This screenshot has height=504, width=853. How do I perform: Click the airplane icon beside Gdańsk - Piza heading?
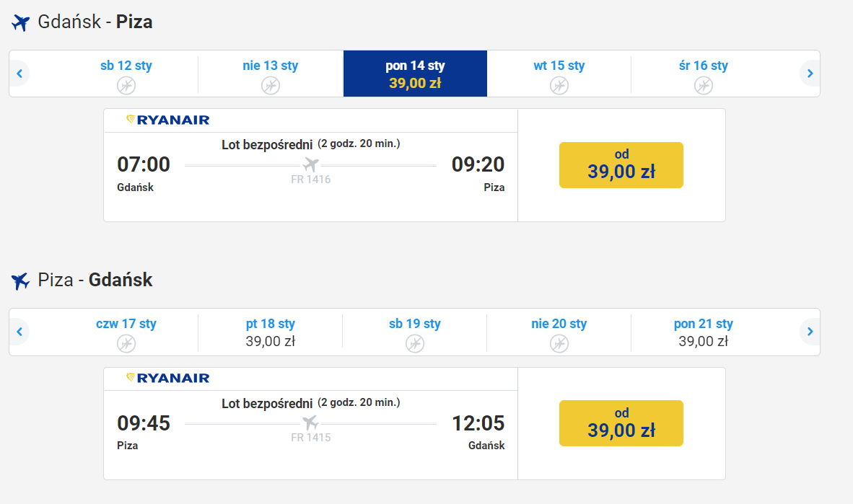[21, 23]
